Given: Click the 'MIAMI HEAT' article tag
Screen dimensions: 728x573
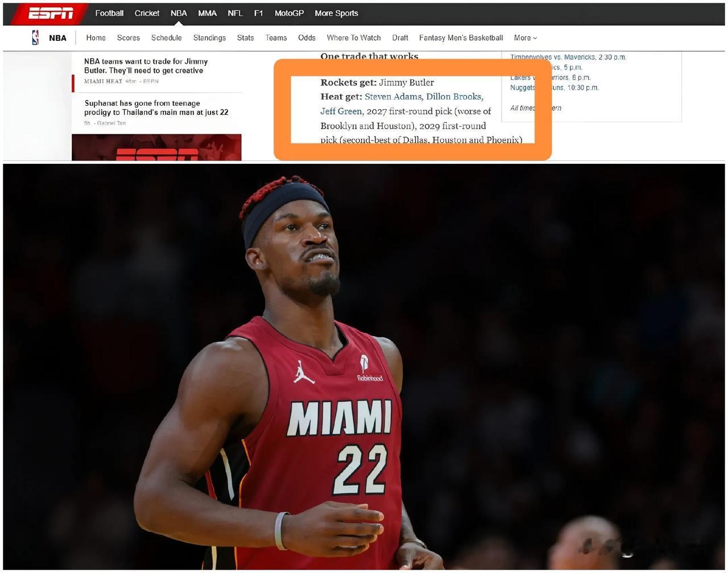Looking at the screenshot, I should tap(103, 81).
